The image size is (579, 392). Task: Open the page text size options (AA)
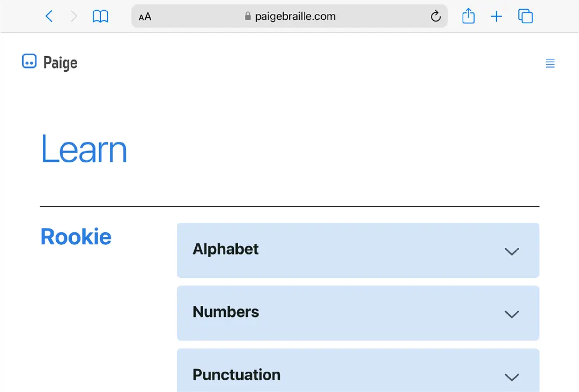[x=144, y=16]
